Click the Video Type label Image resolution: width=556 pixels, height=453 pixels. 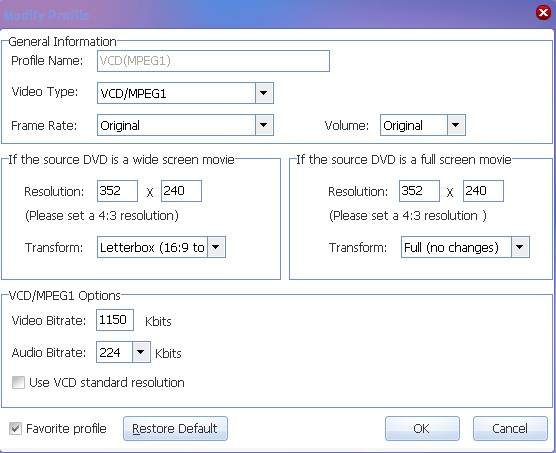(45, 92)
